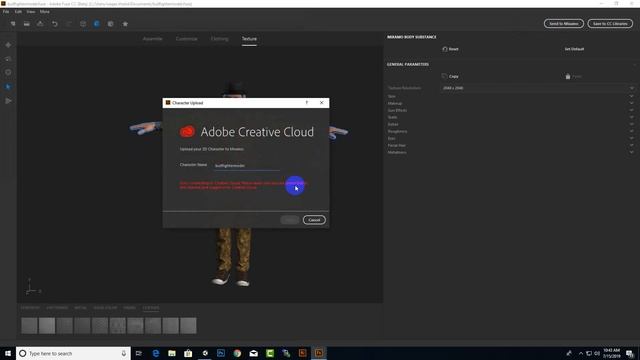This screenshot has width=640, height=360.
Task: Open the Windows Start menu
Action: [8, 353]
